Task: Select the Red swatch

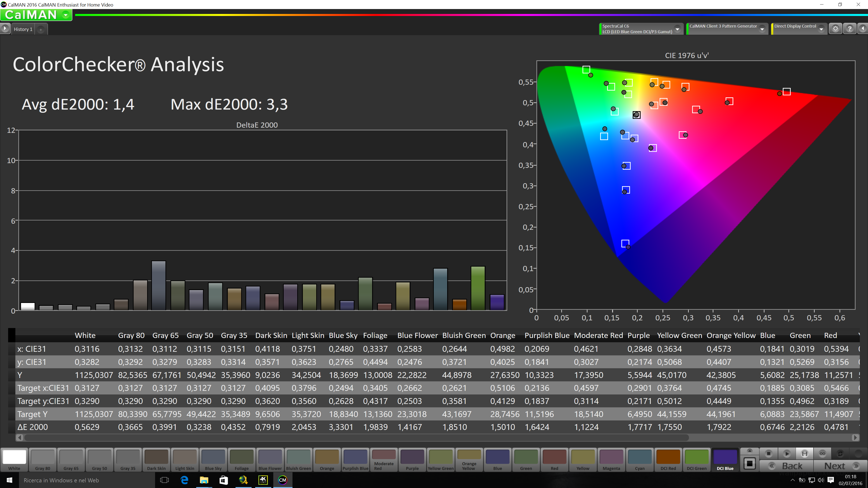Action: pos(554,460)
